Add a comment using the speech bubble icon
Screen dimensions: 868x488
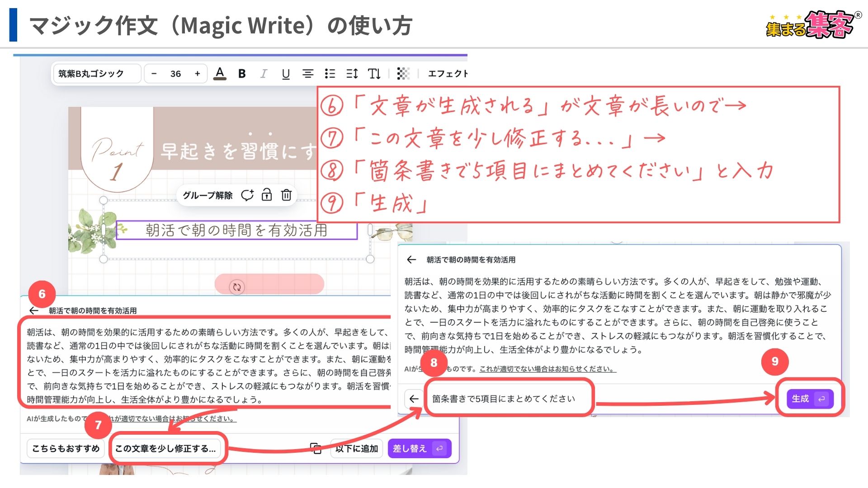(x=247, y=195)
